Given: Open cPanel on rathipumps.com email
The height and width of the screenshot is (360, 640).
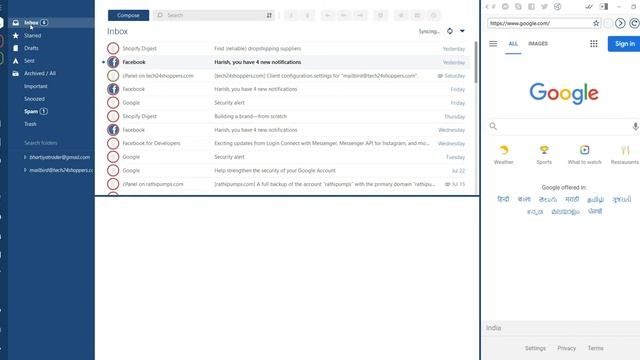Looking at the screenshot, I should (x=286, y=184).
